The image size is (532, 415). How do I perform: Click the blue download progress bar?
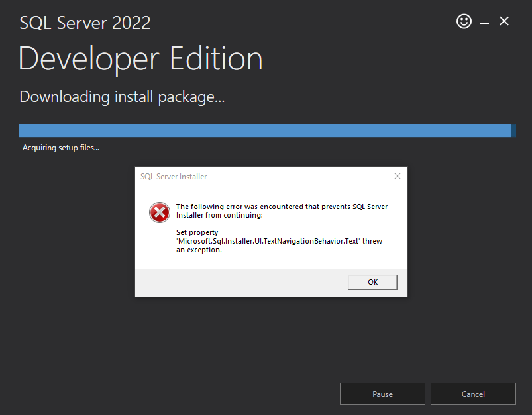(265, 130)
